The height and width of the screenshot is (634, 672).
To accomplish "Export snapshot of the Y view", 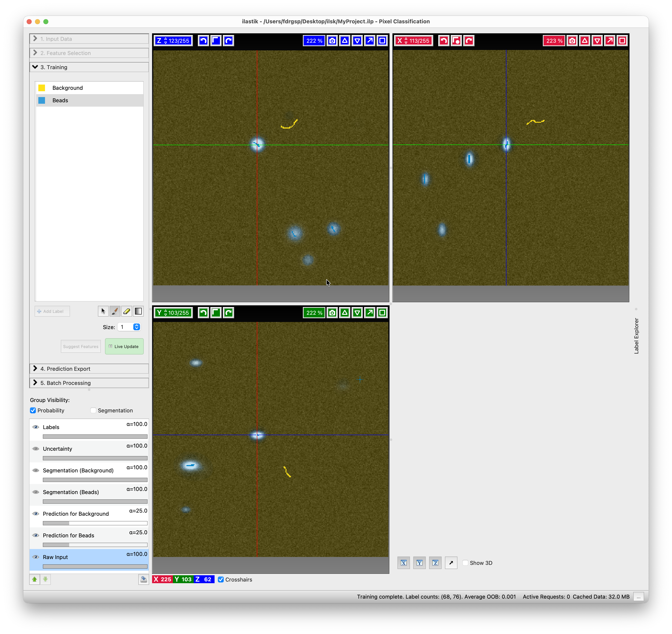I will point(332,313).
